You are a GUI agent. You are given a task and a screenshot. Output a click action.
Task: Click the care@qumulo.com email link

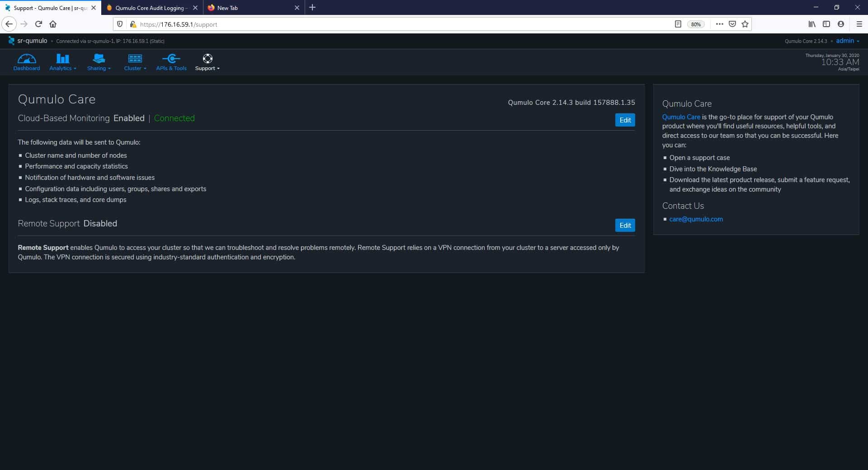(696, 219)
